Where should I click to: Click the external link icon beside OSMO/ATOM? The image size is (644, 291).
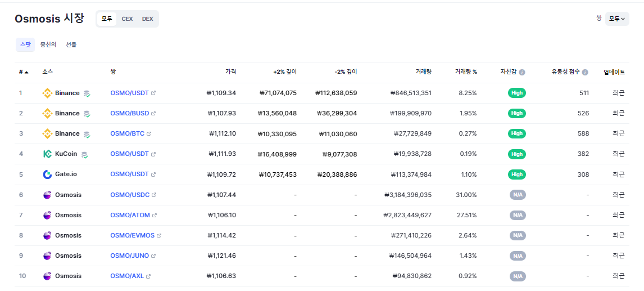155,215
